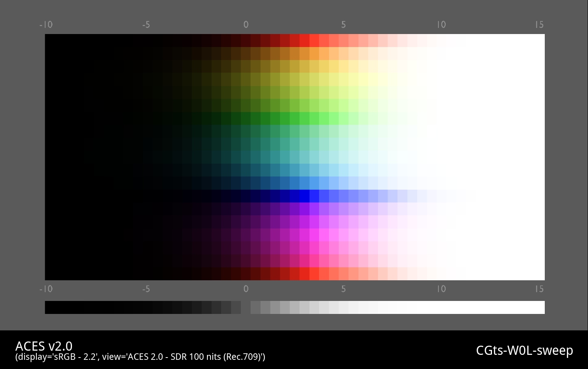The height and width of the screenshot is (369, 588).
Task: Click the "0" axis label above the color sweep
Action: tap(246, 24)
